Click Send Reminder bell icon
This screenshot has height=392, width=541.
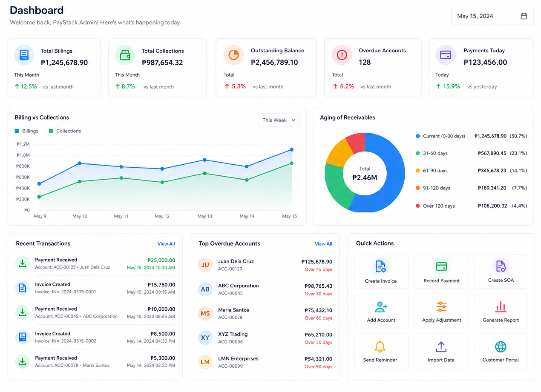point(380,346)
